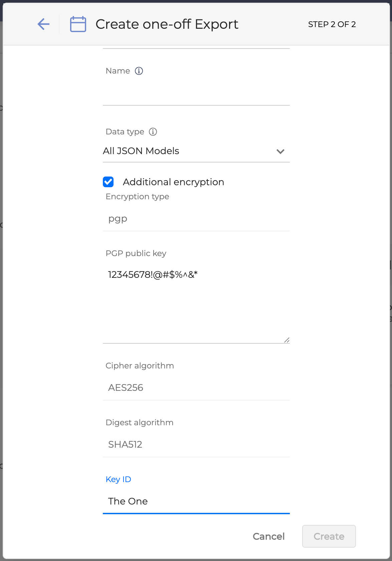Viewport: 392px width, 561px height.
Task: Click the Digest algorithm SHA512 field
Action: [x=196, y=445]
